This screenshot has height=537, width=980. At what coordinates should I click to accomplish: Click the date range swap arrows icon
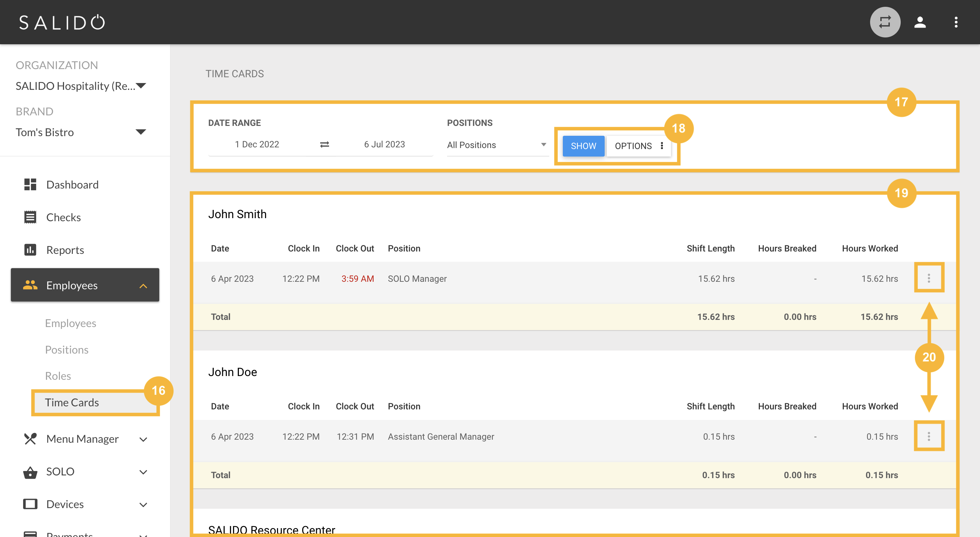(325, 145)
